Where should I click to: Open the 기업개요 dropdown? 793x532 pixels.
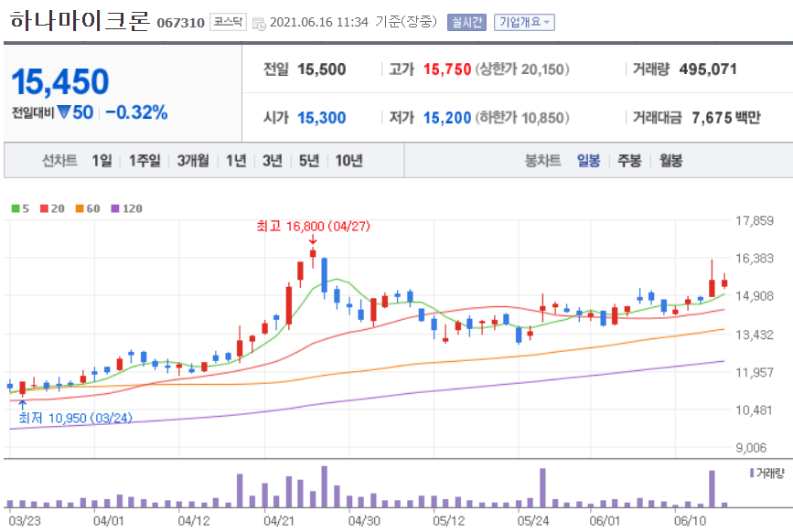pyautogui.click(x=524, y=22)
